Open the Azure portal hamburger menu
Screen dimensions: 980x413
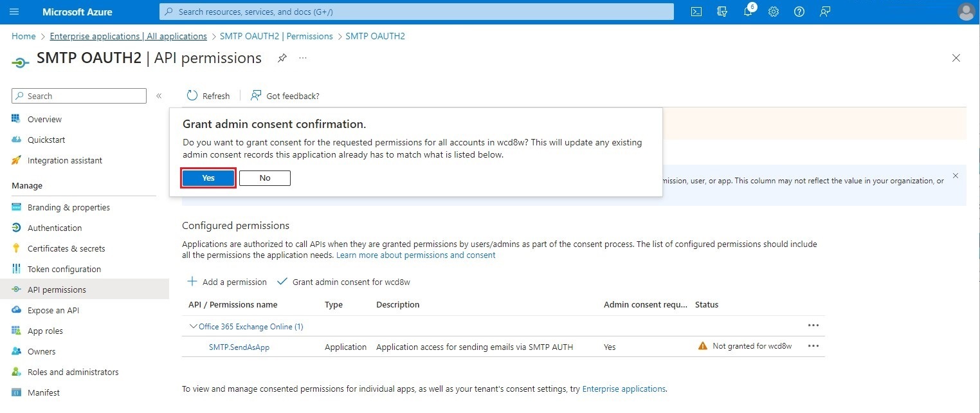(x=14, y=12)
